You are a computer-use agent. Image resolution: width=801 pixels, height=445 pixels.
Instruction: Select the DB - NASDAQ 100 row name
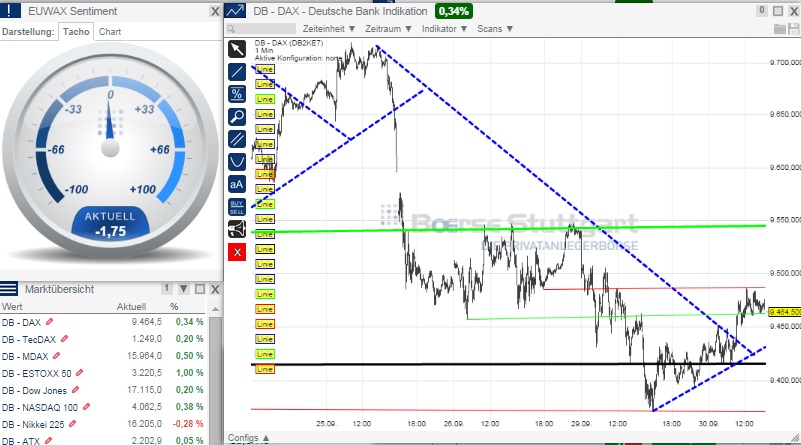coord(40,407)
